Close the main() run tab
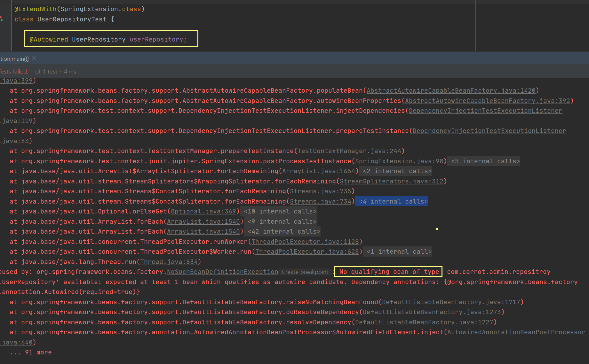Image resolution: width=589 pixels, height=364 pixels. pos(34,58)
